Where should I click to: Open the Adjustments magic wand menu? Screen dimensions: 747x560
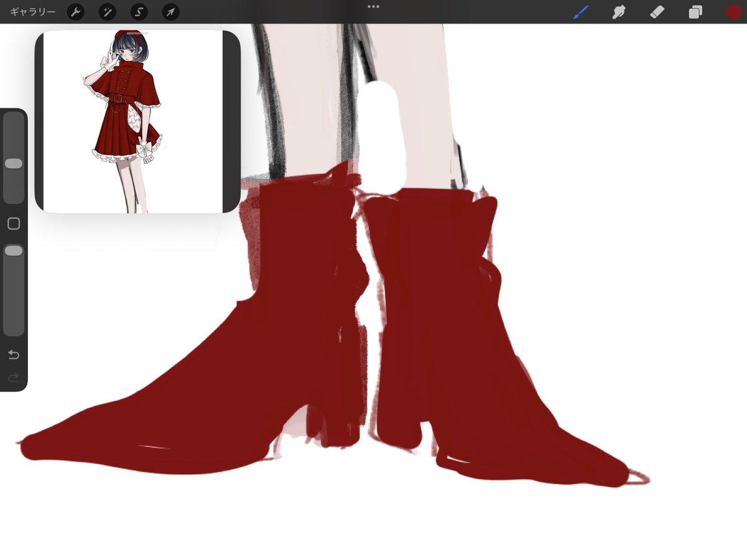point(107,12)
